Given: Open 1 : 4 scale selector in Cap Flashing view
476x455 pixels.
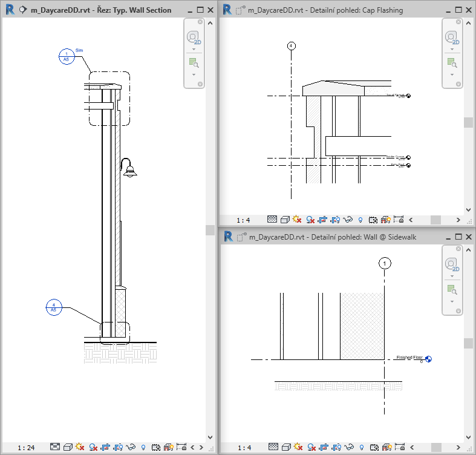Looking at the screenshot, I should click(243, 220).
